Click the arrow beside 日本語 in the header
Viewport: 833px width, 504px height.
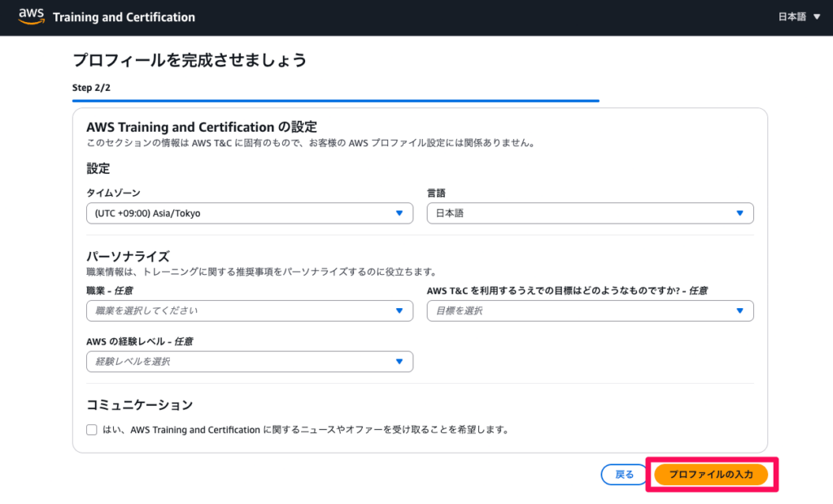tap(817, 17)
